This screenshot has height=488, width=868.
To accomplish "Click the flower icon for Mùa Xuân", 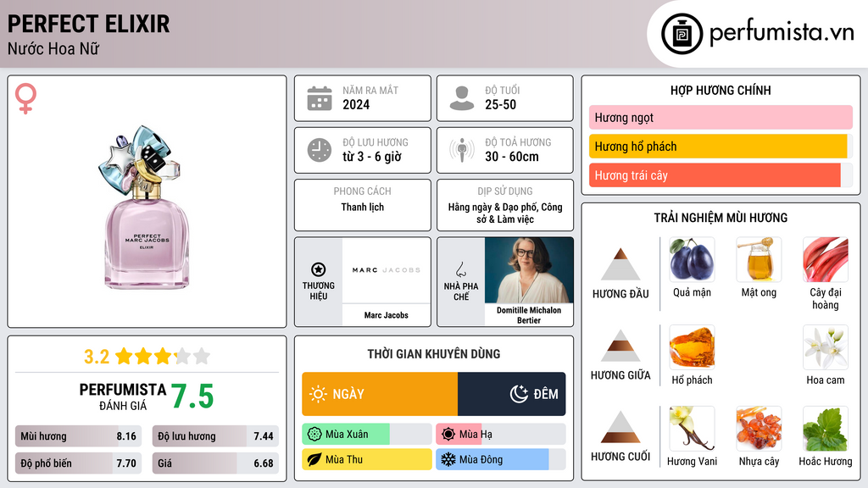I will 314,435.
